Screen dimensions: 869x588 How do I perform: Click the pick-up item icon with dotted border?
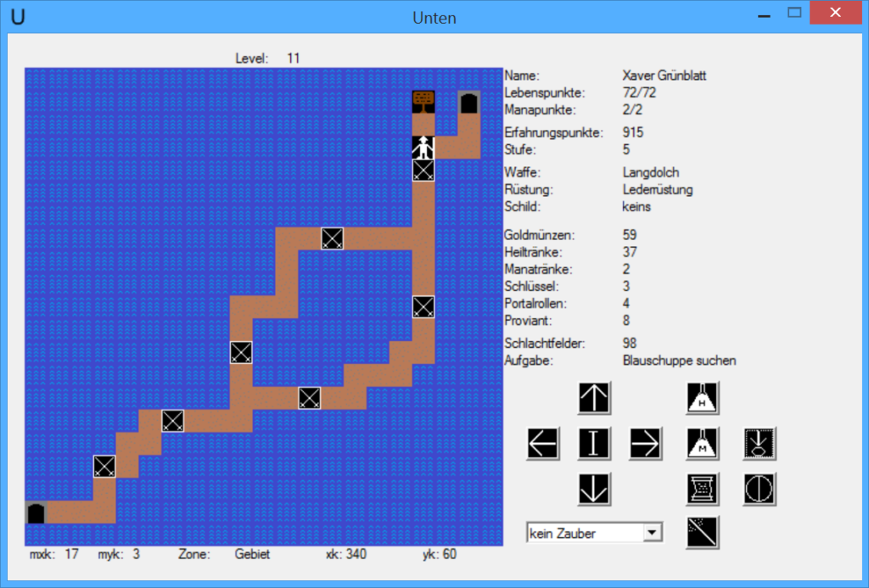759,444
